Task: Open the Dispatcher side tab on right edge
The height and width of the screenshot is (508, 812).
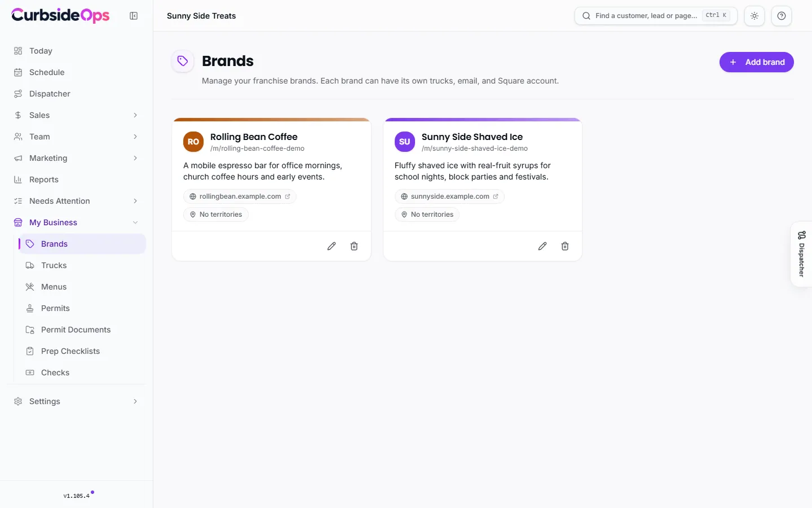Action: click(x=801, y=254)
